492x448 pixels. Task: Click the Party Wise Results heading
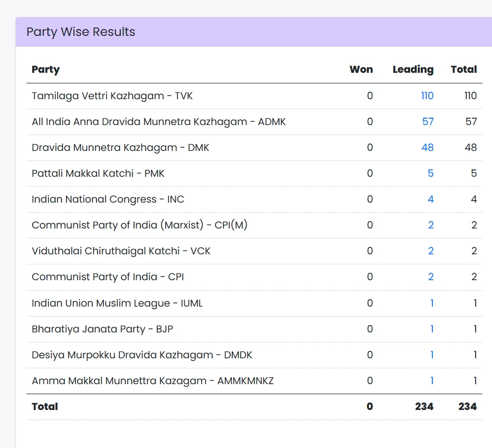81,32
